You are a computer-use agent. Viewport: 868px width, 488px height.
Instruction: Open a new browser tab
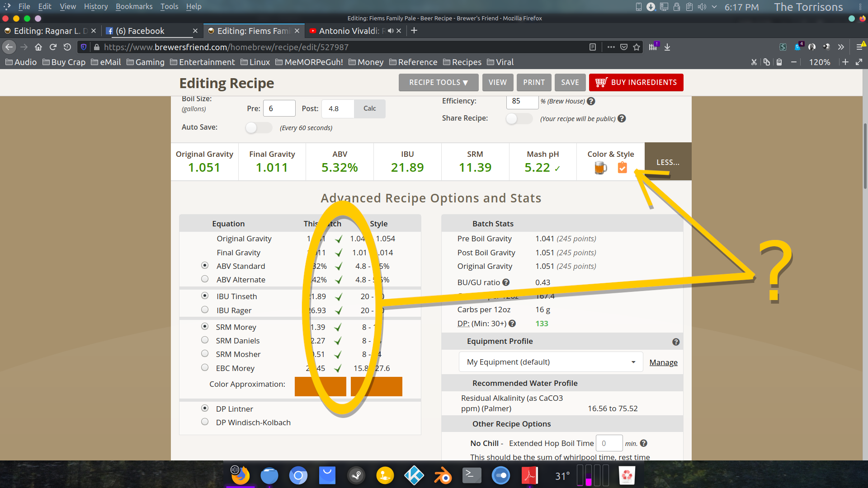[414, 31]
